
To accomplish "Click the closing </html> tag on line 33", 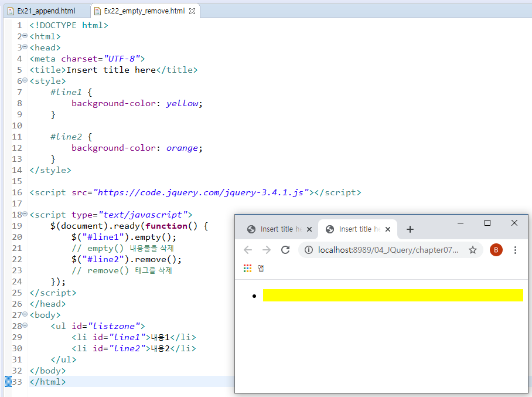I will [x=47, y=382].
